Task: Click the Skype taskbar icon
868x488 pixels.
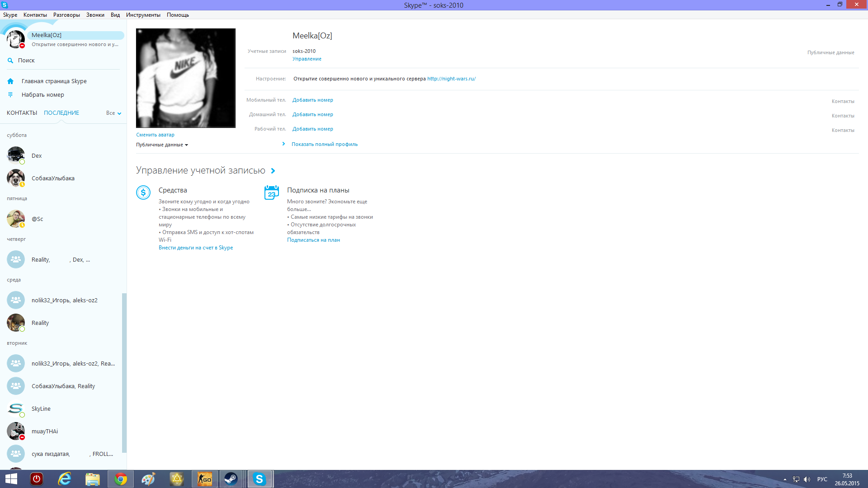Action: click(x=259, y=479)
